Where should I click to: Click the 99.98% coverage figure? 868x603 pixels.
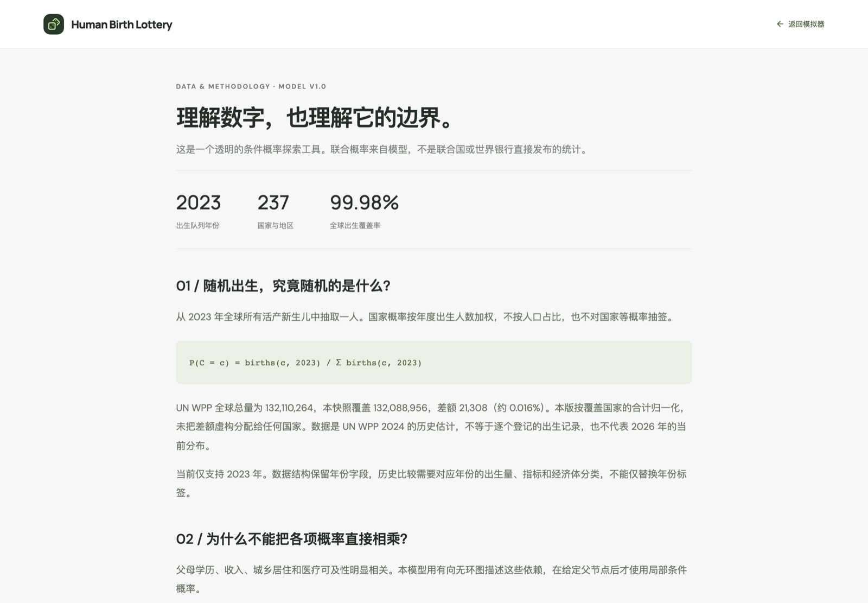tap(364, 202)
